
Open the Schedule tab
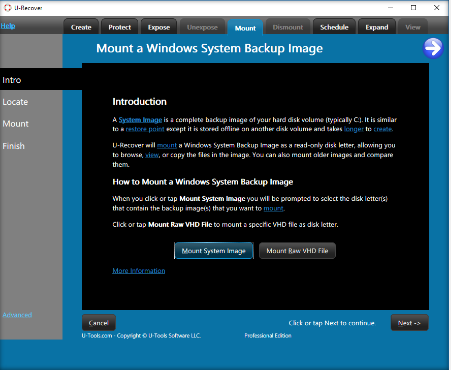pos(334,27)
